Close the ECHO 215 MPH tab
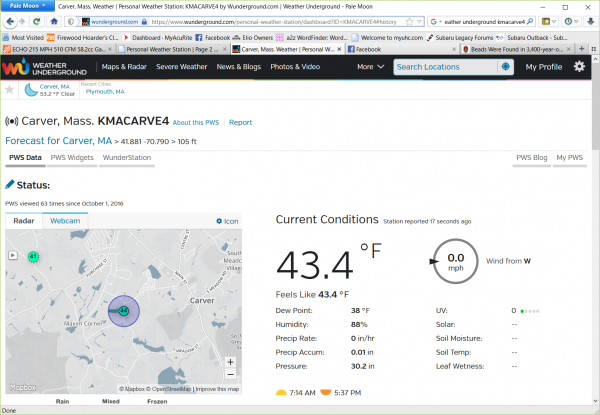 (110, 49)
